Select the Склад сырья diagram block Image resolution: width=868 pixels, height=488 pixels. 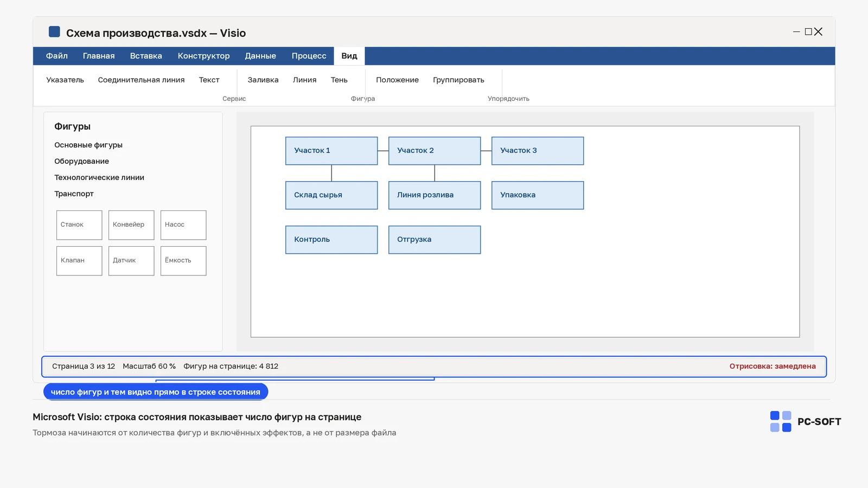(331, 195)
